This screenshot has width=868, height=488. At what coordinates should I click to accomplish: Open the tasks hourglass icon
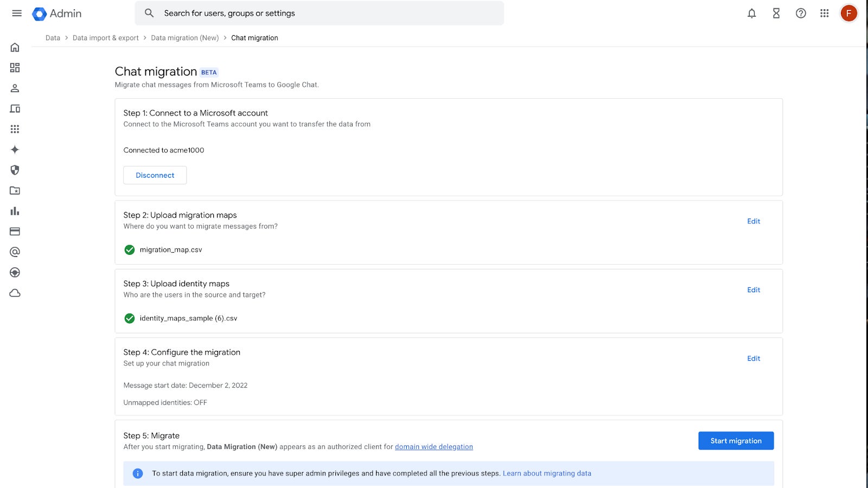pos(776,14)
